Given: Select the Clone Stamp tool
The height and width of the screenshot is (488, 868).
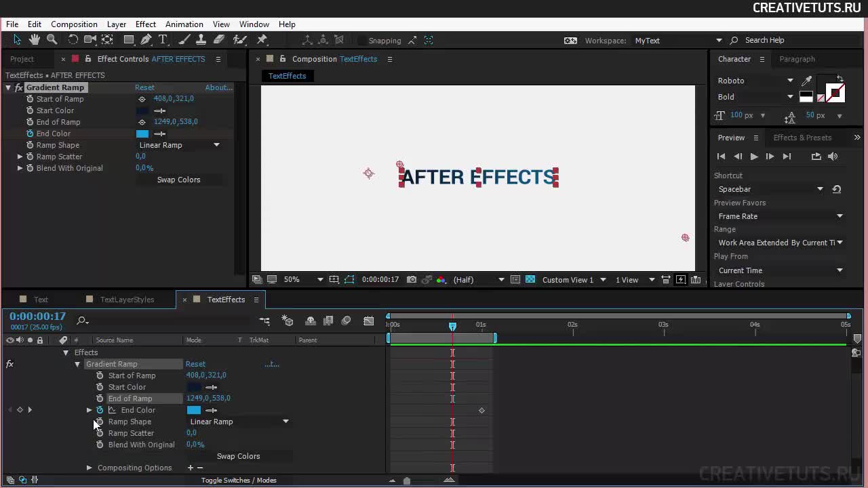Looking at the screenshot, I should point(202,40).
